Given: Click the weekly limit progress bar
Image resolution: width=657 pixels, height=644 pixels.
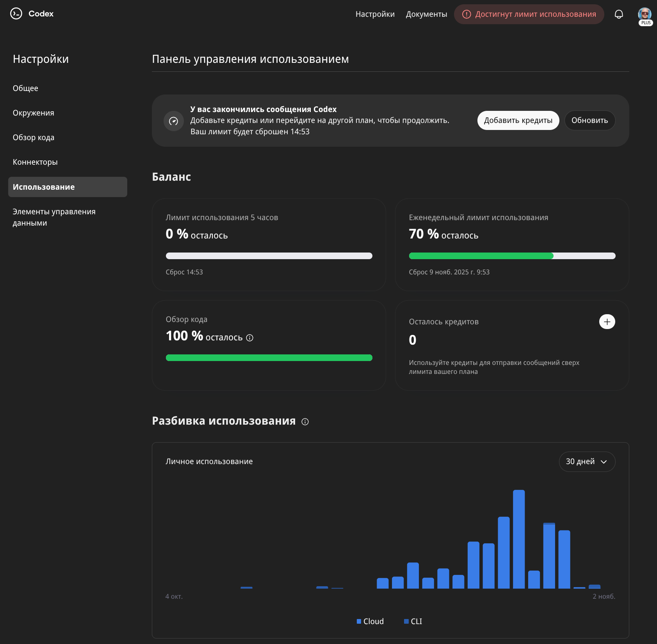Looking at the screenshot, I should 512,256.
